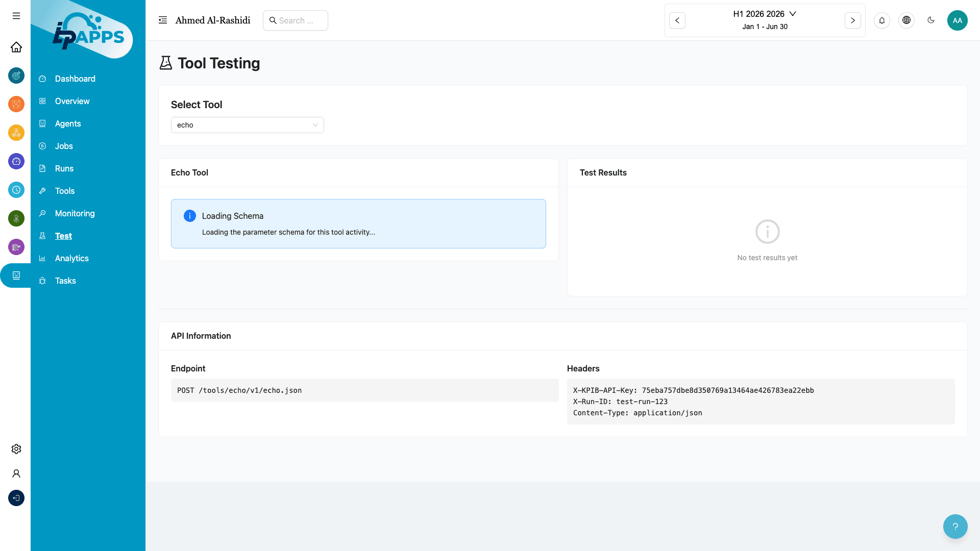Image resolution: width=980 pixels, height=551 pixels.
Task: Click the globe language icon
Action: [x=906, y=20]
